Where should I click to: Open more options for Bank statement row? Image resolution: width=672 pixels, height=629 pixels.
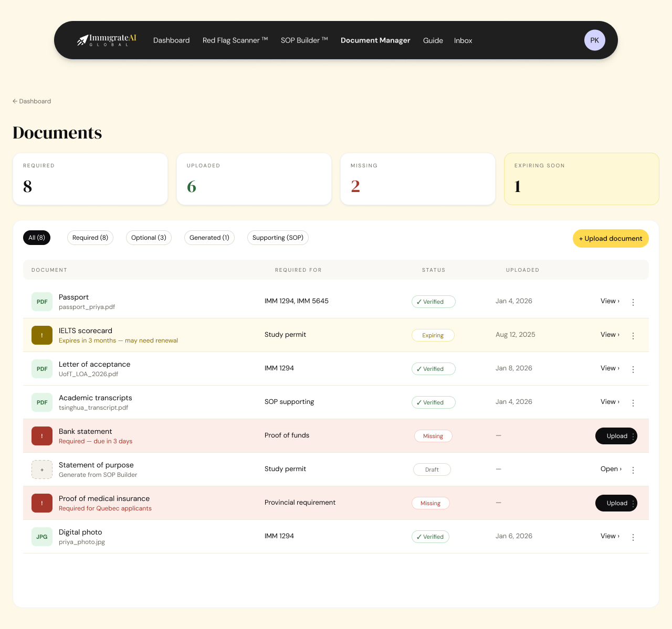pos(634,436)
